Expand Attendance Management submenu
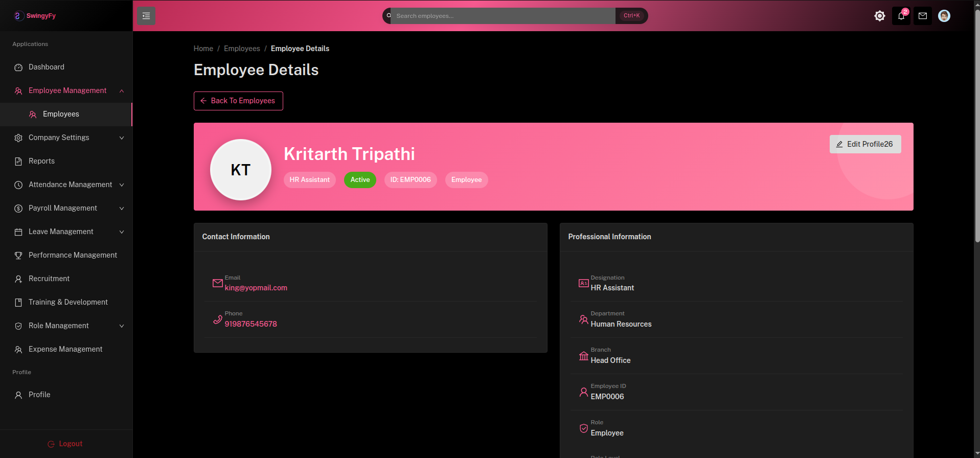This screenshot has height=458, width=980. coord(122,185)
